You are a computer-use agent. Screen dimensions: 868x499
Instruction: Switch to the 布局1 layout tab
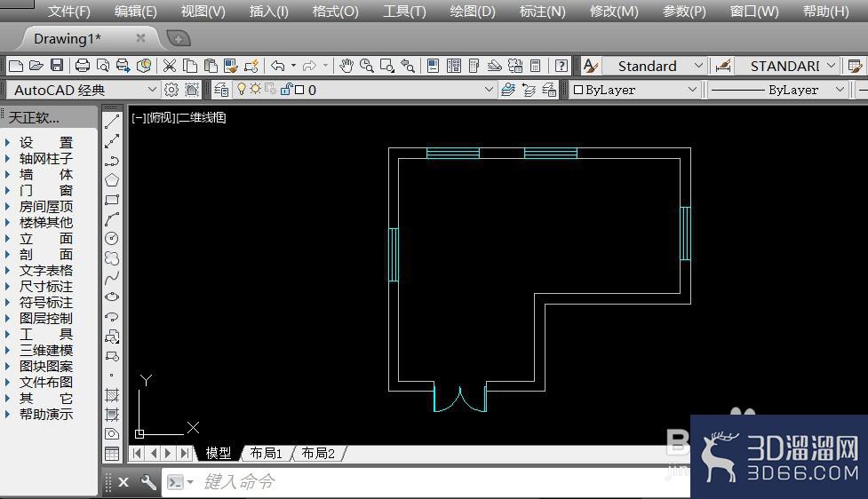[x=267, y=454]
